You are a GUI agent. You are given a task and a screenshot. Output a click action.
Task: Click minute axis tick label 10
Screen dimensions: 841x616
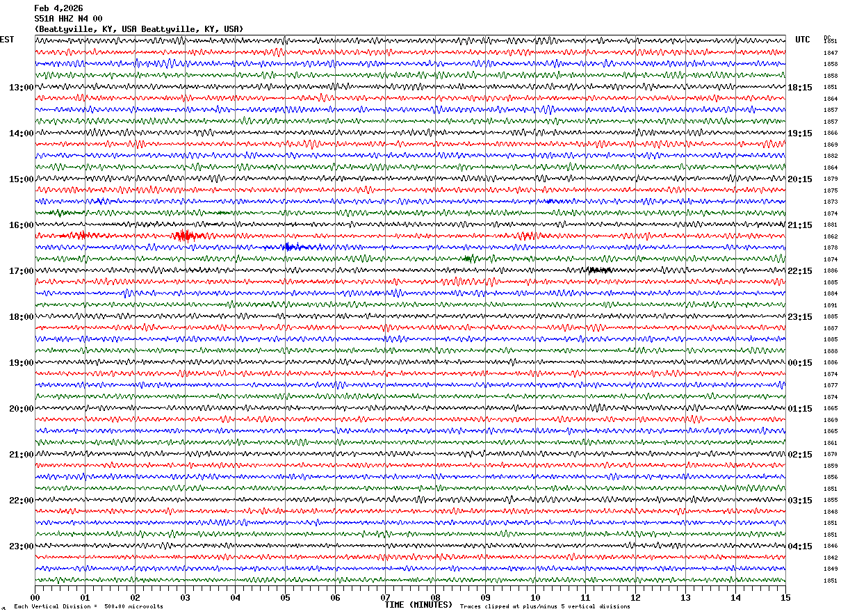[535, 597]
